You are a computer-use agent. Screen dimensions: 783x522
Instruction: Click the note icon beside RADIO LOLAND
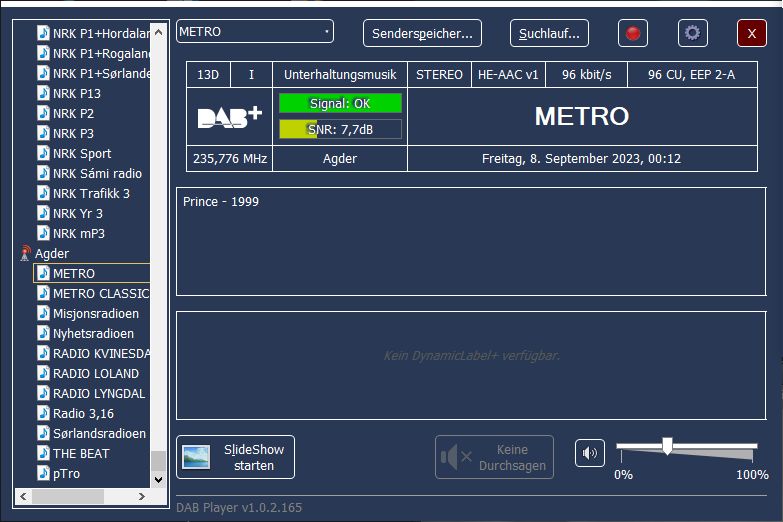43,373
